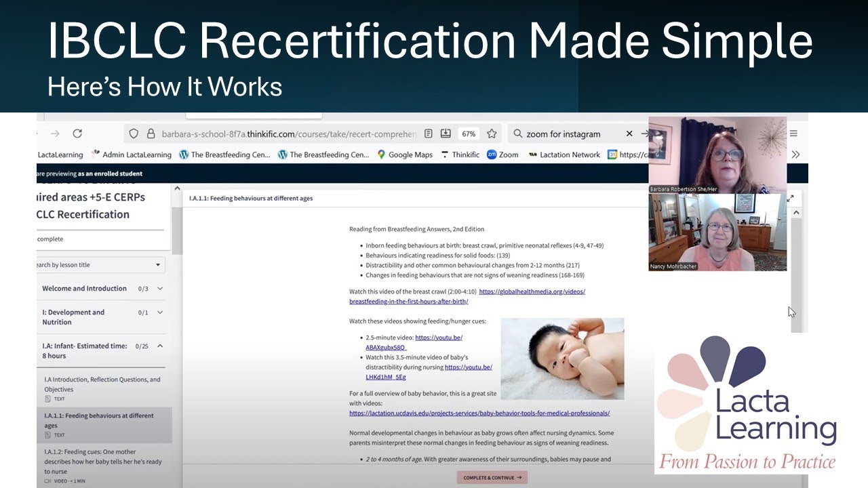868x488 pixels.
Task: Click the baby photo in the lesson
Action: [562, 359]
